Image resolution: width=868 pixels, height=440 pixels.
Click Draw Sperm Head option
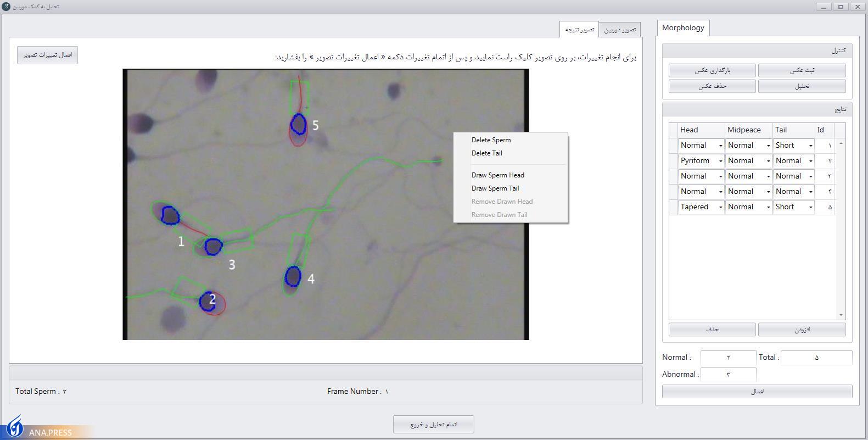[497, 175]
